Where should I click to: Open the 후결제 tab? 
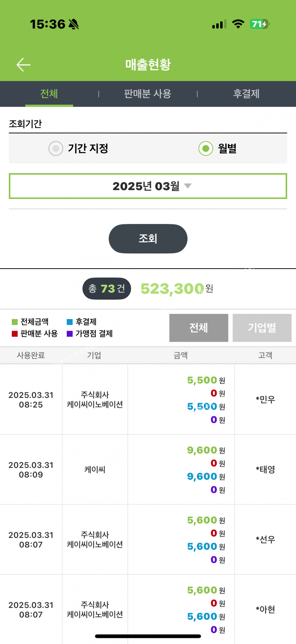(x=246, y=94)
